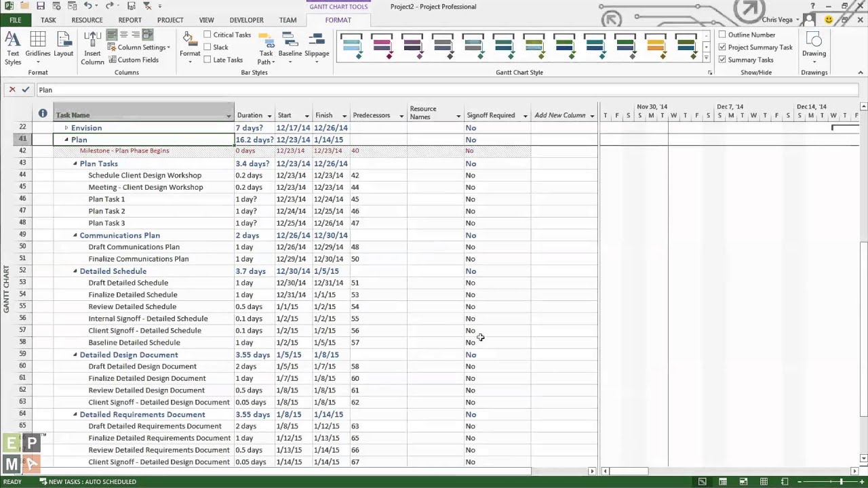The width and height of the screenshot is (868, 488).
Task: Open the Drawing shapes menu
Action: (814, 48)
